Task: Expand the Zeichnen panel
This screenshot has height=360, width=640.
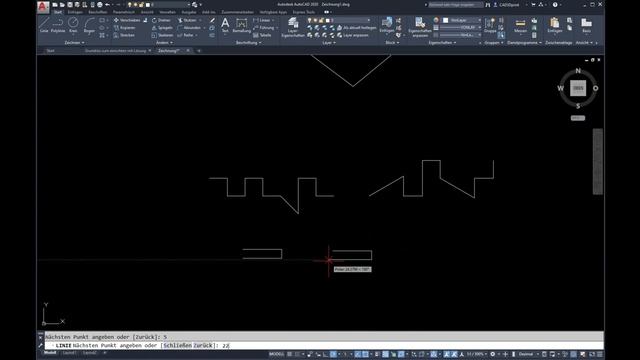Action: click(74, 42)
